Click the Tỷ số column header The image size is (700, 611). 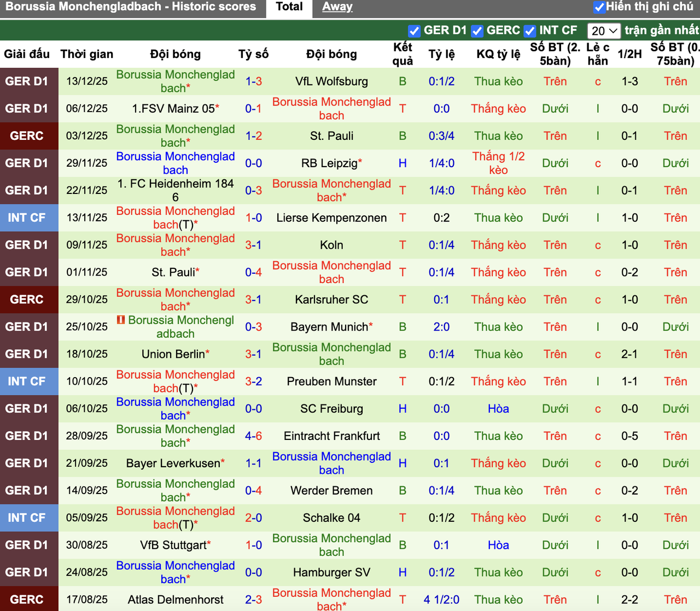click(253, 54)
